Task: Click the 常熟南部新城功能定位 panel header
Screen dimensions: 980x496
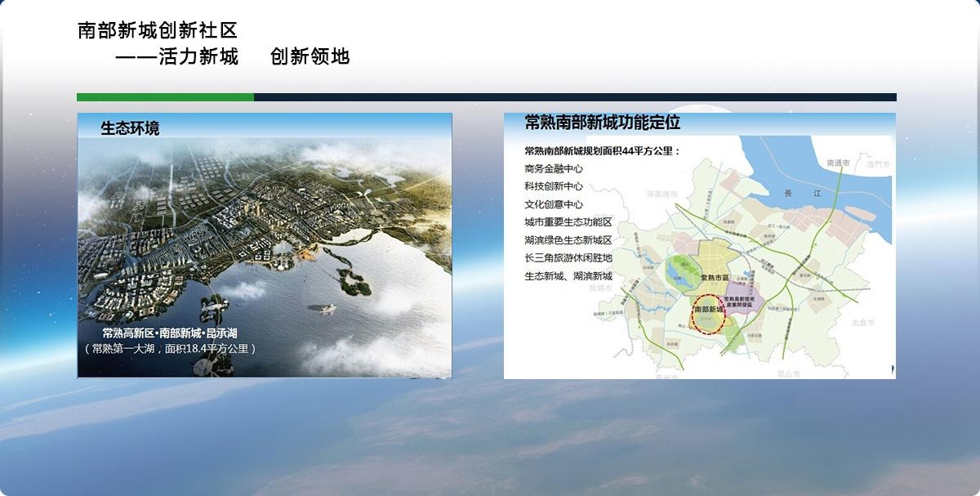Action: [602, 123]
